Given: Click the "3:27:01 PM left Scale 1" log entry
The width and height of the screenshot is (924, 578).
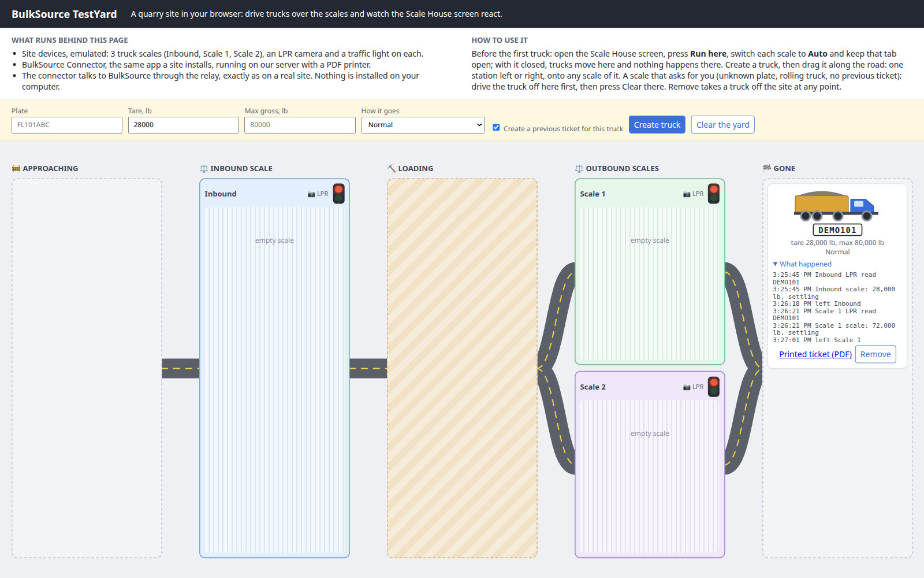Looking at the screenshot, I should coord(817,340).
